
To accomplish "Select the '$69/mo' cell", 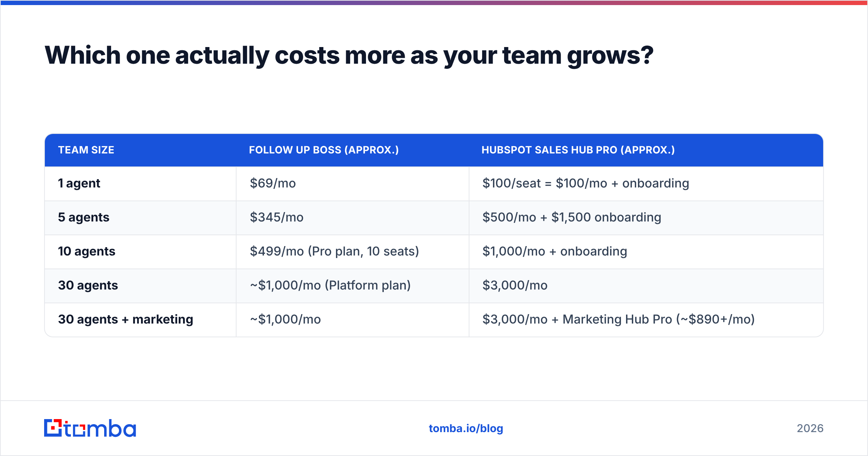I will tap(273, 183).
